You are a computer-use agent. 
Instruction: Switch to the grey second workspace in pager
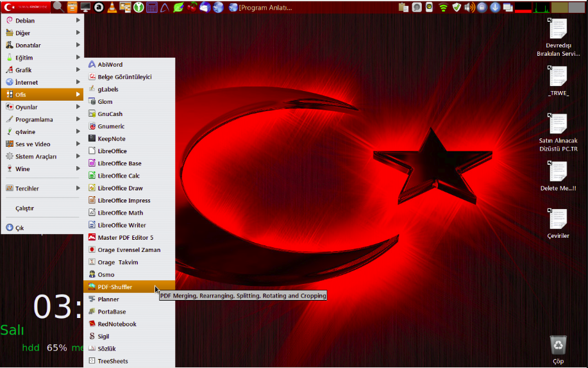pyautogui.click(x=576, y=8)
